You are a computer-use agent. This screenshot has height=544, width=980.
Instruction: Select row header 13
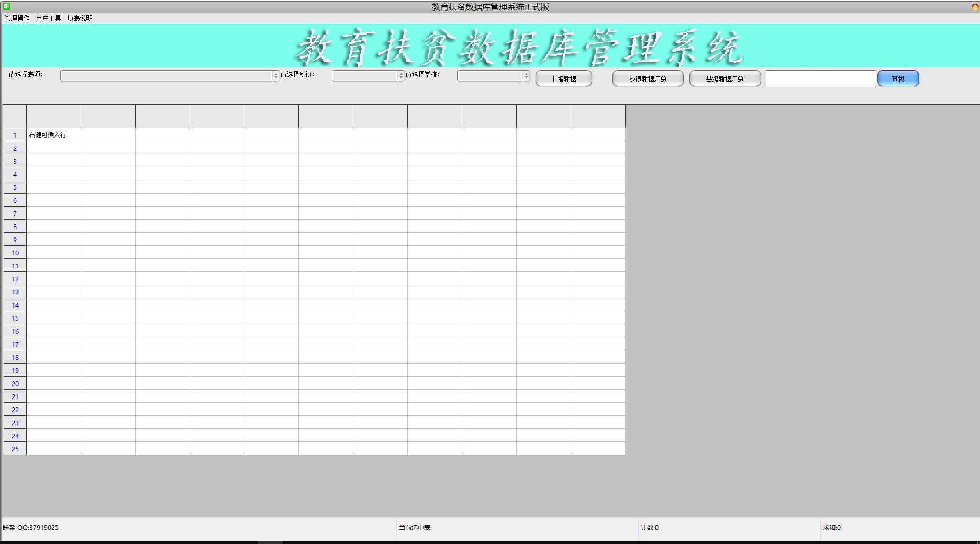click(x=15, y=292)
